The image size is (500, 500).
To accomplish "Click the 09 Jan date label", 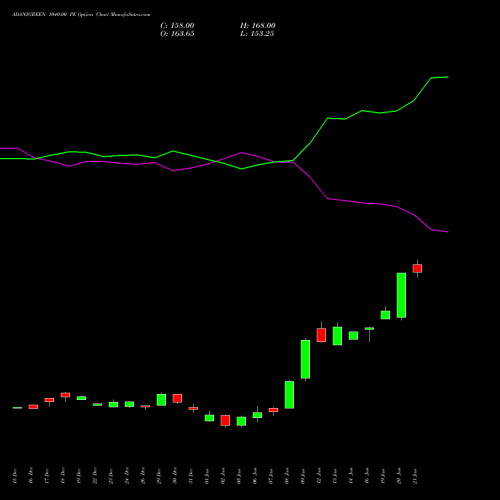I will coord(303,476).
